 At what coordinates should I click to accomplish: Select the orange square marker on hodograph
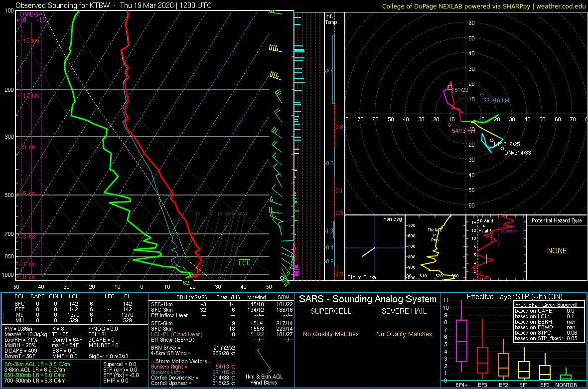[450, 88]
